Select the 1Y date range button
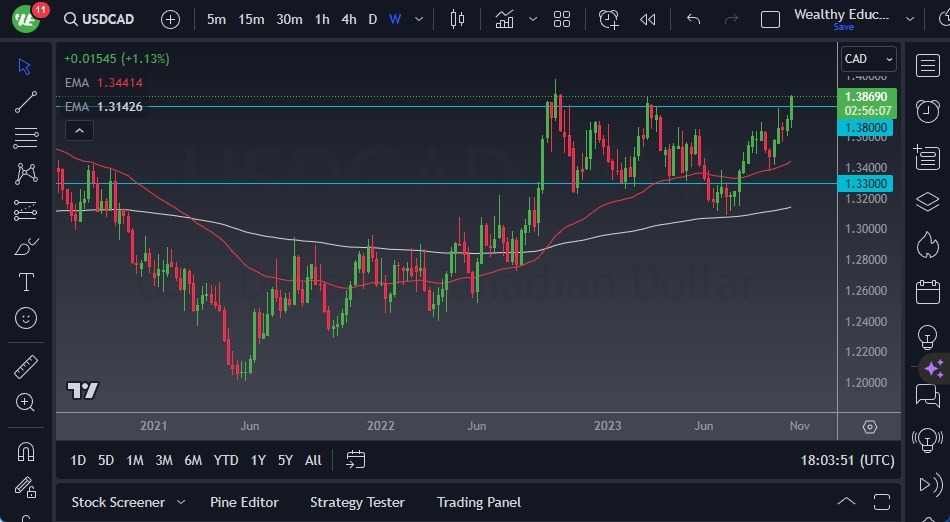 point(258,460)
